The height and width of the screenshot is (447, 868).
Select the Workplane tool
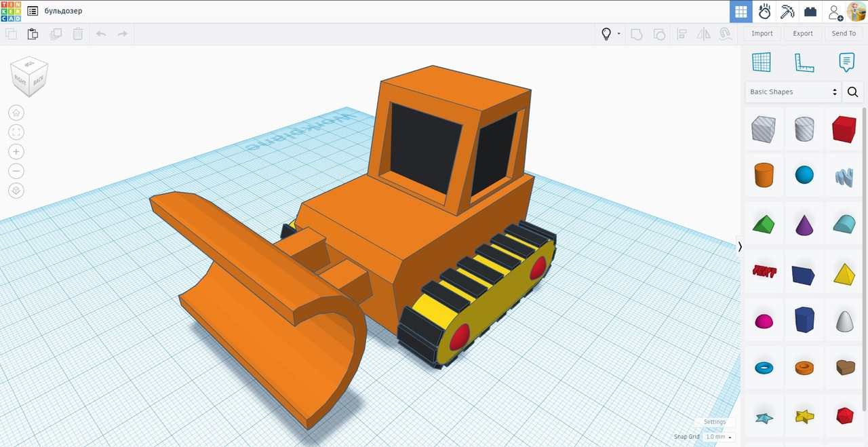pos(762,62)
